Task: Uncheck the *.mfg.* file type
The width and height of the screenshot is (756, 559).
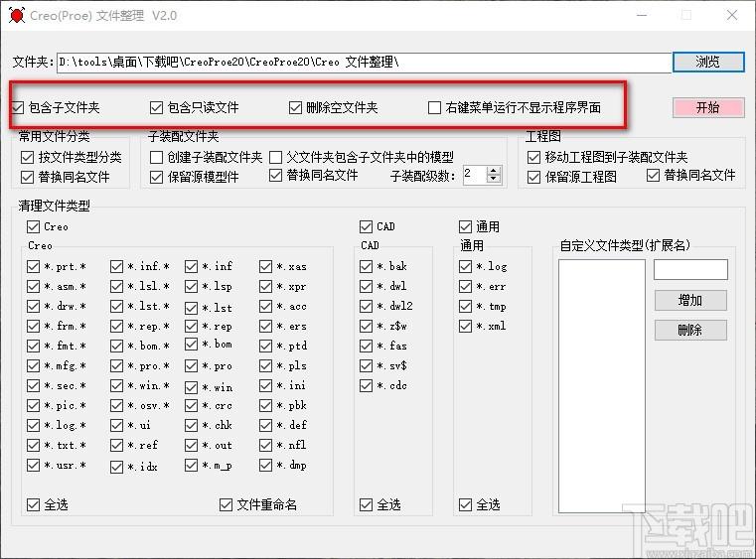Action: pyautogui.click(x=33, y=365)
